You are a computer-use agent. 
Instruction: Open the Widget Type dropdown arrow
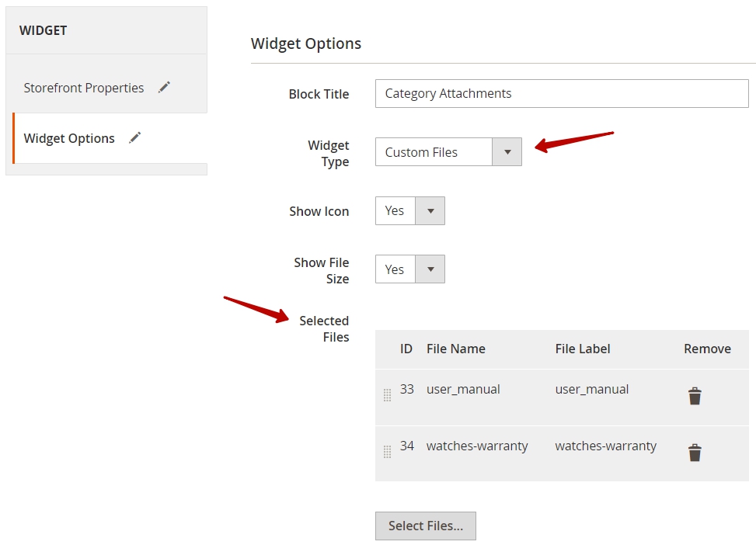[x=507, y=152]
